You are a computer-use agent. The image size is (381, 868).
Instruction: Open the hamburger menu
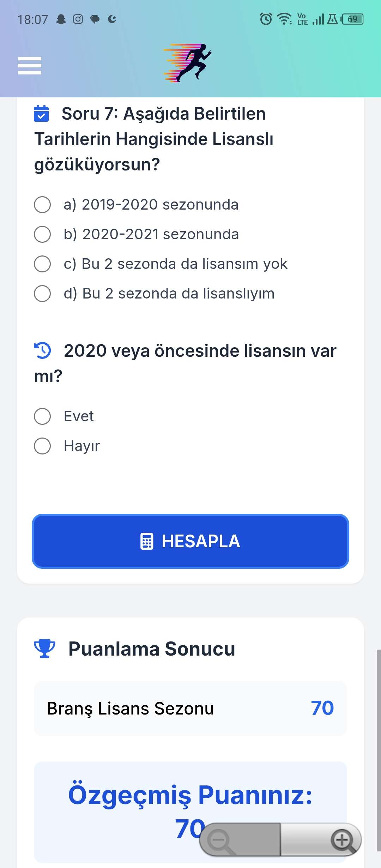(30, 66)
